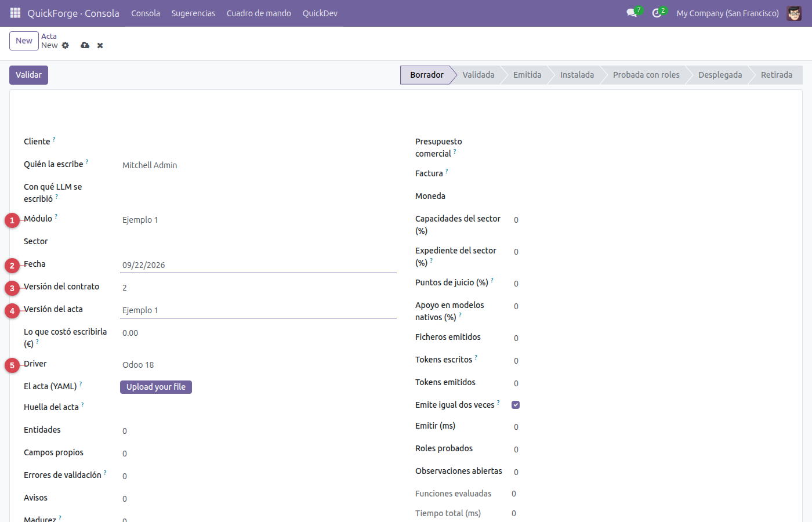
Task: Select the Desplegada status stage
Action: [x=720, y=75]
